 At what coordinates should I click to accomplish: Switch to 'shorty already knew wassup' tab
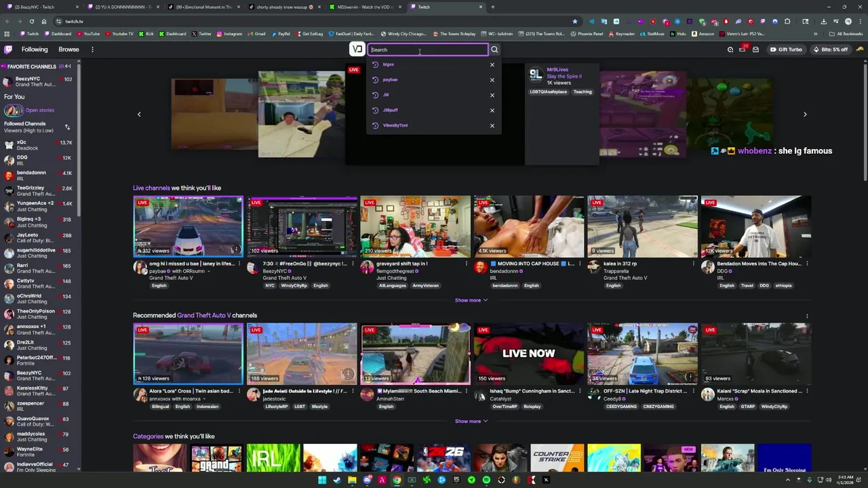coord(283,7)
